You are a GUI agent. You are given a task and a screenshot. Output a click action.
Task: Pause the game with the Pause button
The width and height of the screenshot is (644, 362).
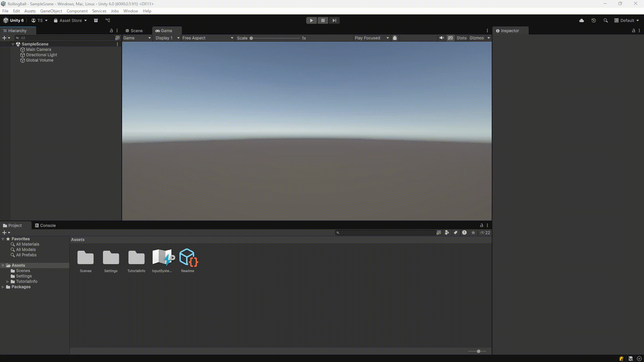[x=323, y=20]
